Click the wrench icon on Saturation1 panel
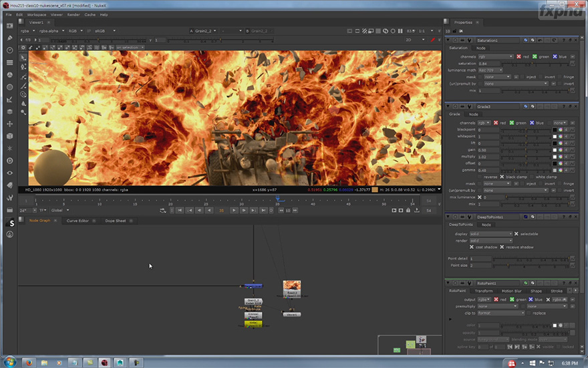 [469, 40]
